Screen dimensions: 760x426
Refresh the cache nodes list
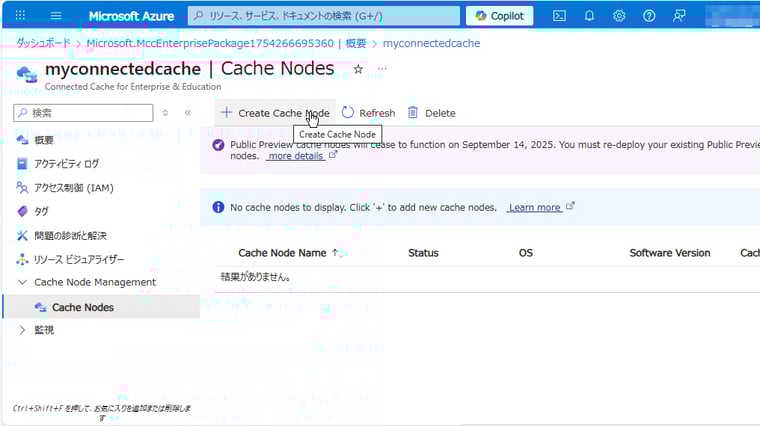click(368, 113)
